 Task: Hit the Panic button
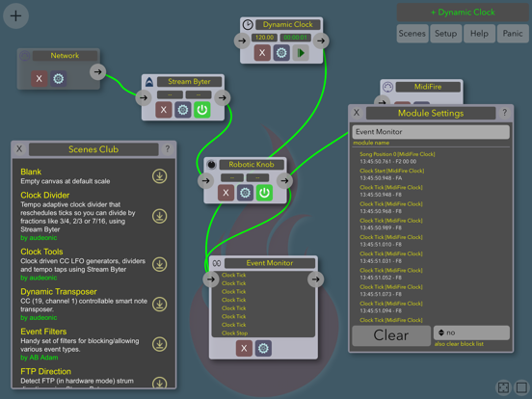pos(513,34)
